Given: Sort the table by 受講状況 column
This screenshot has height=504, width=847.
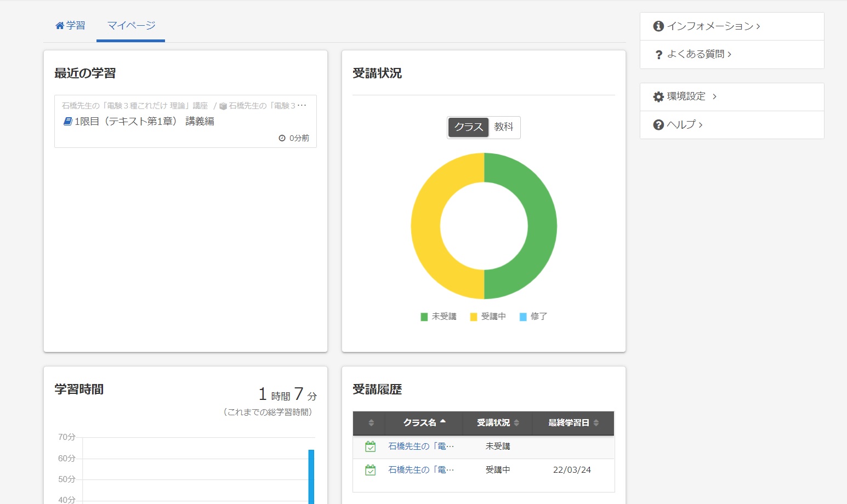Looking at the screenshot, I should click(498, 423).
